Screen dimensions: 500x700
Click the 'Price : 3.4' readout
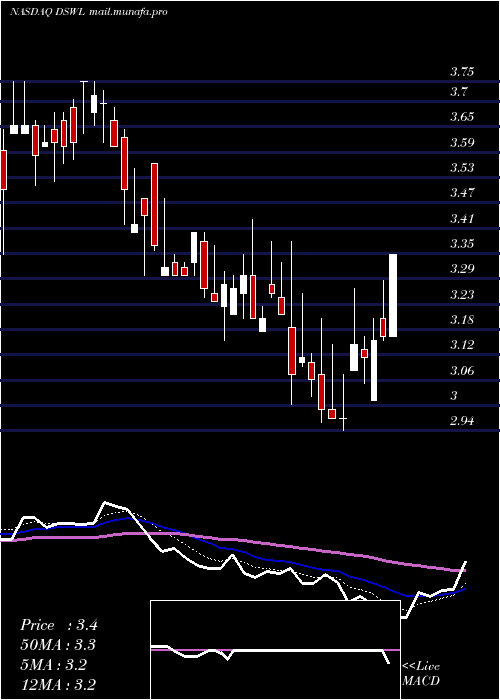(58, 625)
